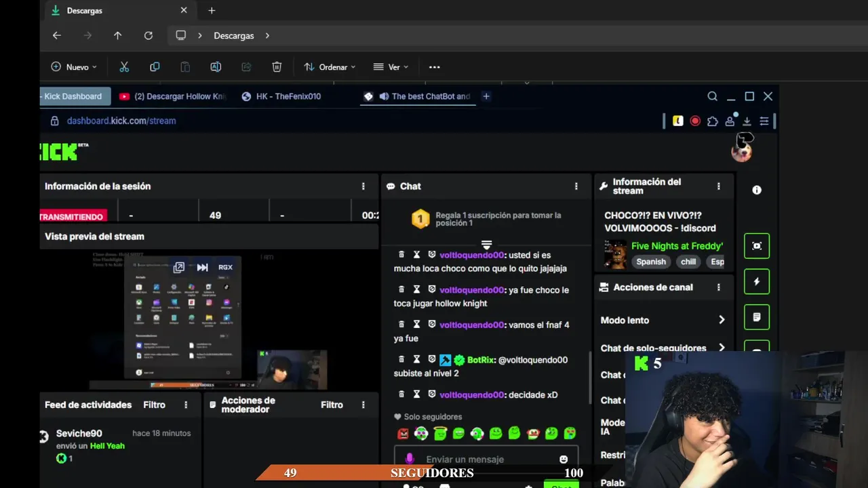Open Información de la sesión options menu
The width and height of the screenshot is (868, 488).
(363, 186)
